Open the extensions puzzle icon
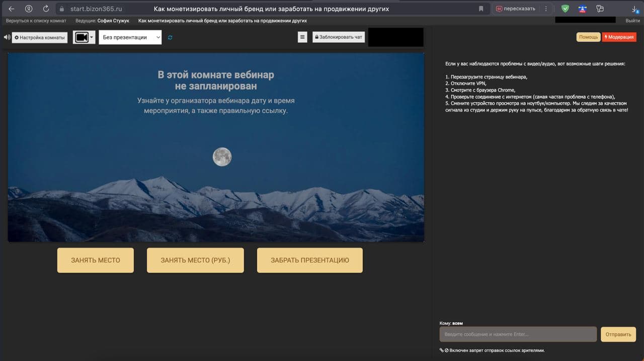 600,9
